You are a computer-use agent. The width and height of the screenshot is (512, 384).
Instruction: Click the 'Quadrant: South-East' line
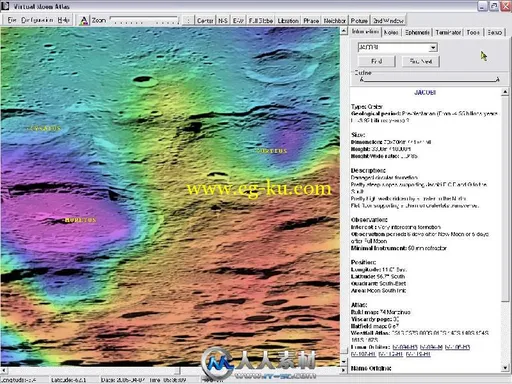378,284
